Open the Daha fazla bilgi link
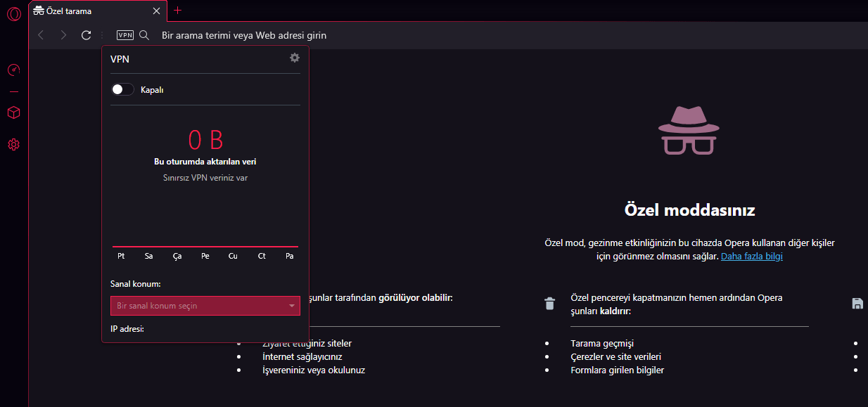868x407 pixels. click(752, 257)
